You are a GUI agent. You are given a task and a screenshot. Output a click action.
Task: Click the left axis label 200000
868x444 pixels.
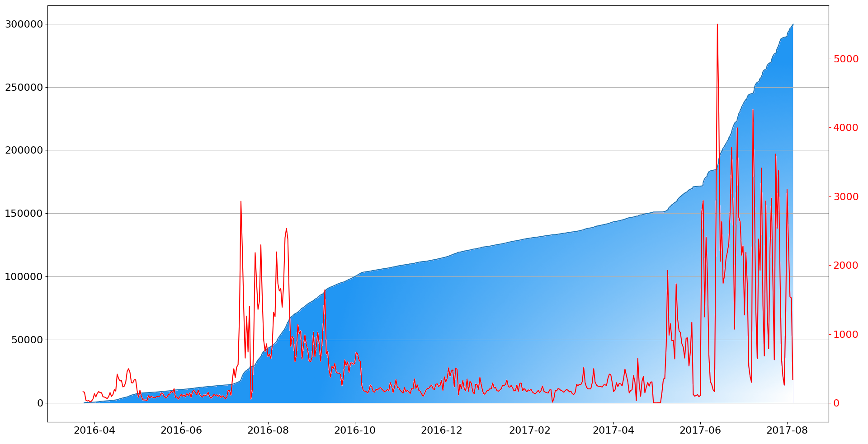tap(24, 150)
